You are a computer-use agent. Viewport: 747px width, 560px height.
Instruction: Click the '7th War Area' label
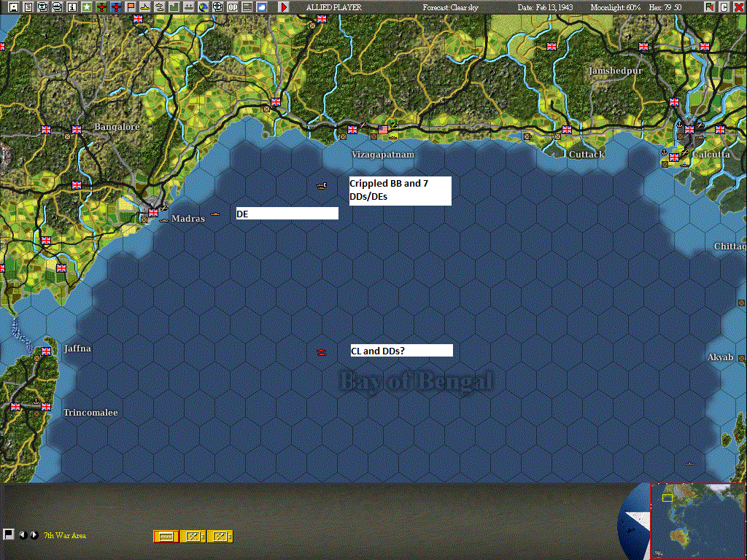[65, 535]
